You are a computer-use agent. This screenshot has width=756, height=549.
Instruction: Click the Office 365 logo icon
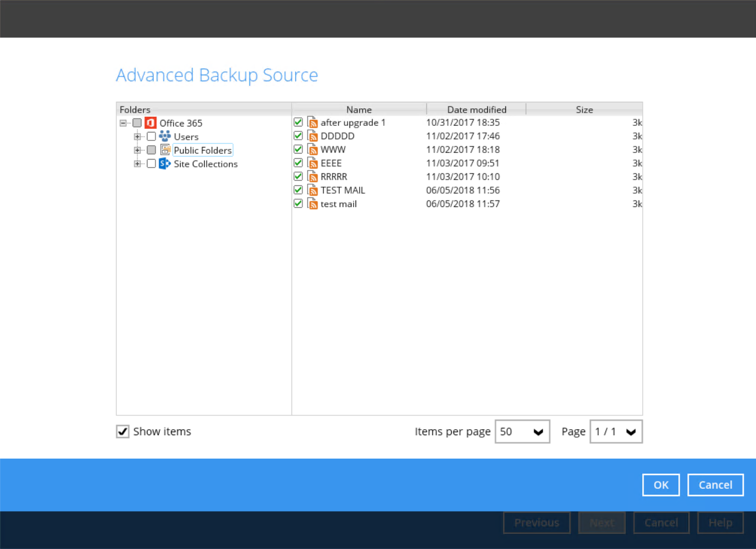pos(151,123)
